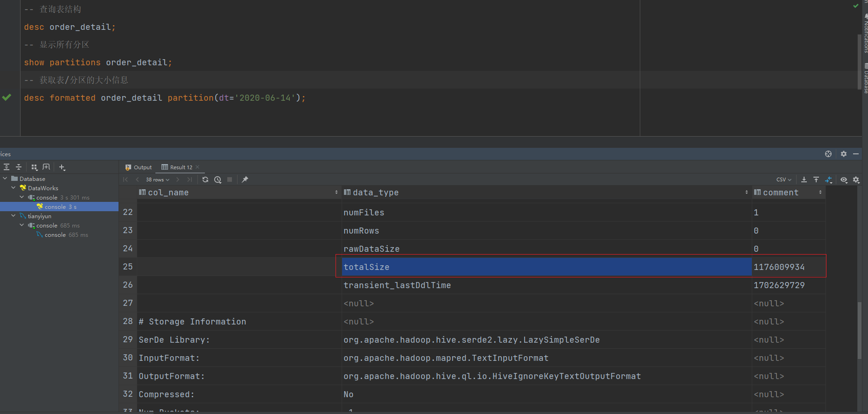
Task: Select row number 29 in gutter
Action: [x=128, y=339]
